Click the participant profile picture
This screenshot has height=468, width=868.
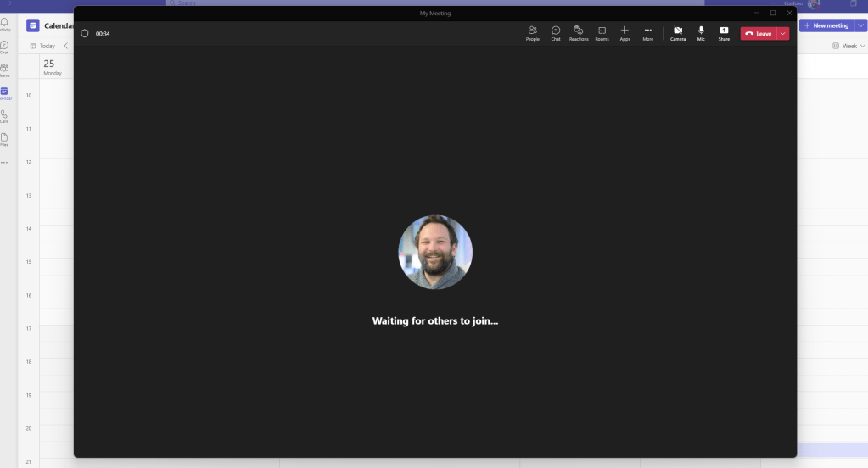pos(435,252)
